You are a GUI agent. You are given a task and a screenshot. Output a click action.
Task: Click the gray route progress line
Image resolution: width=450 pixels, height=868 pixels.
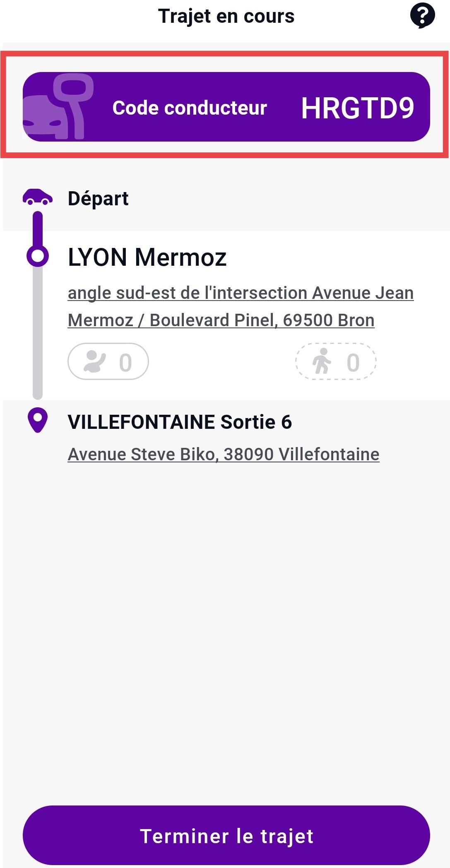(x=38, y=331)
